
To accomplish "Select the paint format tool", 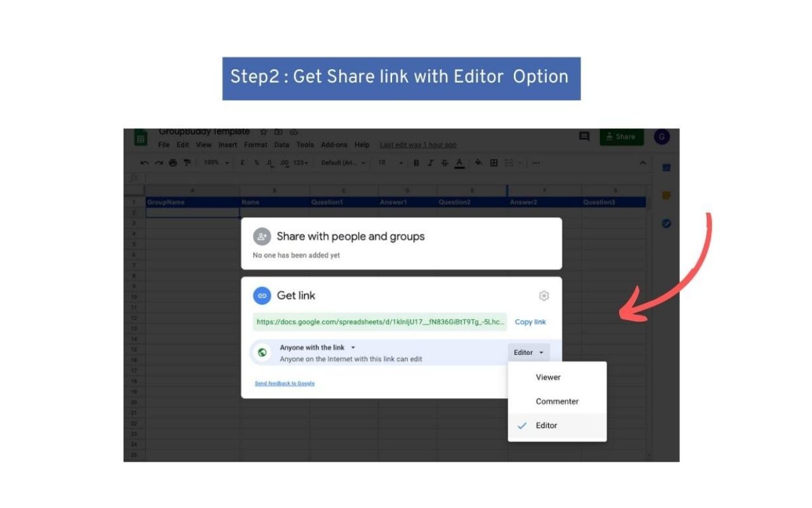I will pos(187,163).
